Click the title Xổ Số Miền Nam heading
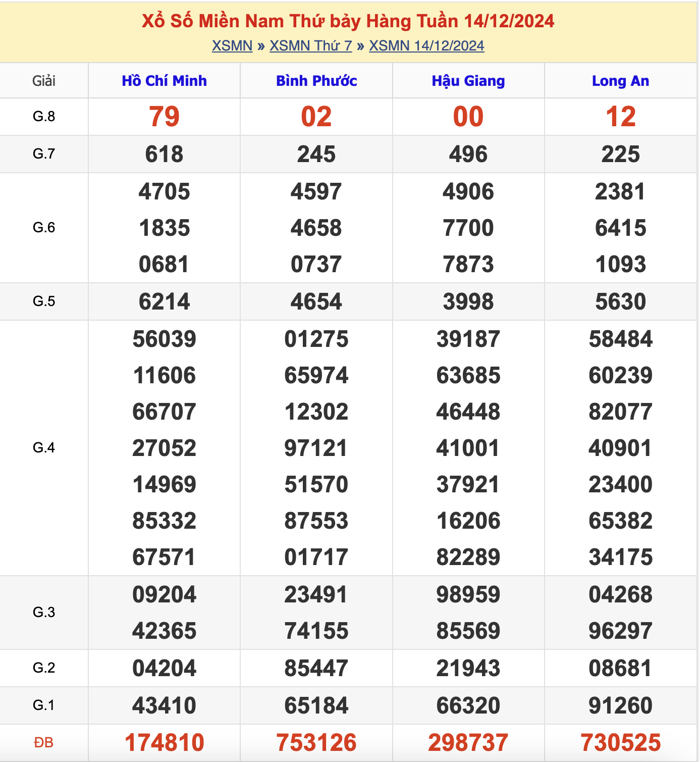The width and height of the screenshot is (700, 762). (x=348, y=21)
